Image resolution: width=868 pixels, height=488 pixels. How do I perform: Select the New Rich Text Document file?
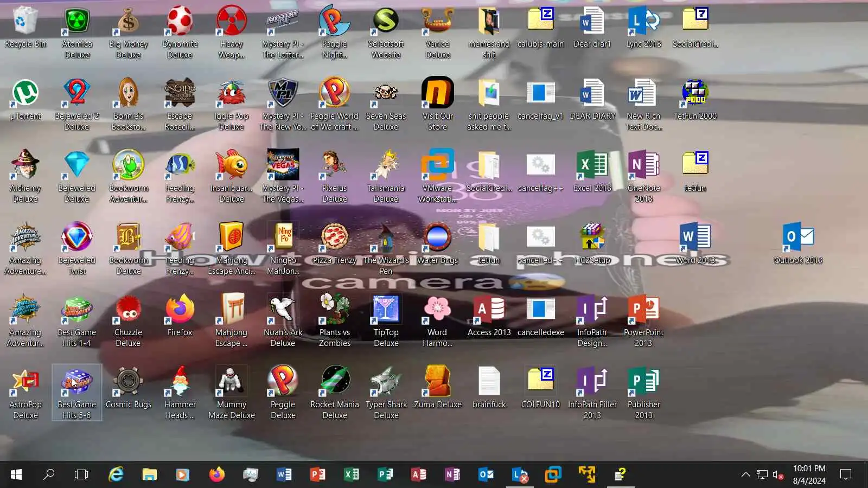click(644, 105)
